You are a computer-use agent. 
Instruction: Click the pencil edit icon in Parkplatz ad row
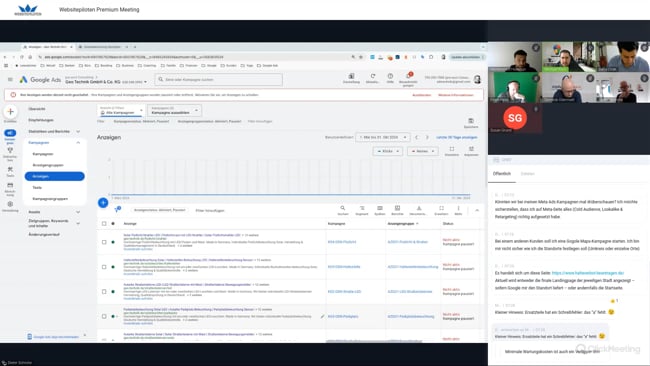coord(322,316)
